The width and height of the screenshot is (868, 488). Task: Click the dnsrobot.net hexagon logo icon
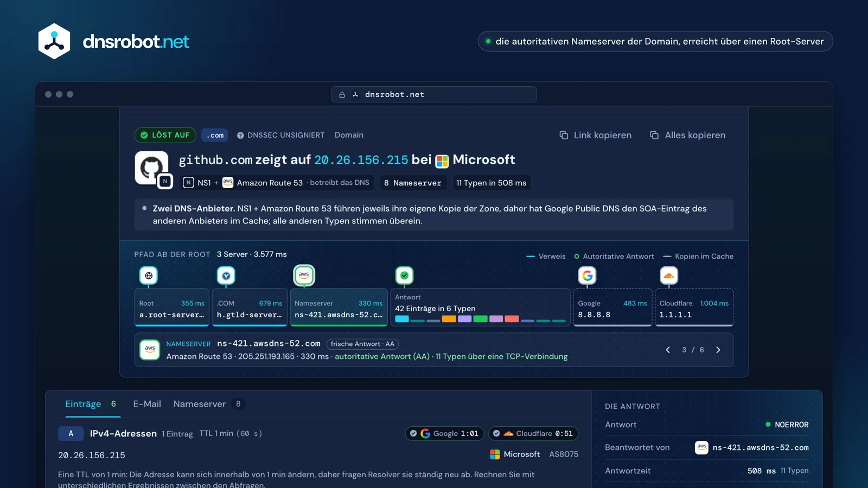tap(54, 41)
